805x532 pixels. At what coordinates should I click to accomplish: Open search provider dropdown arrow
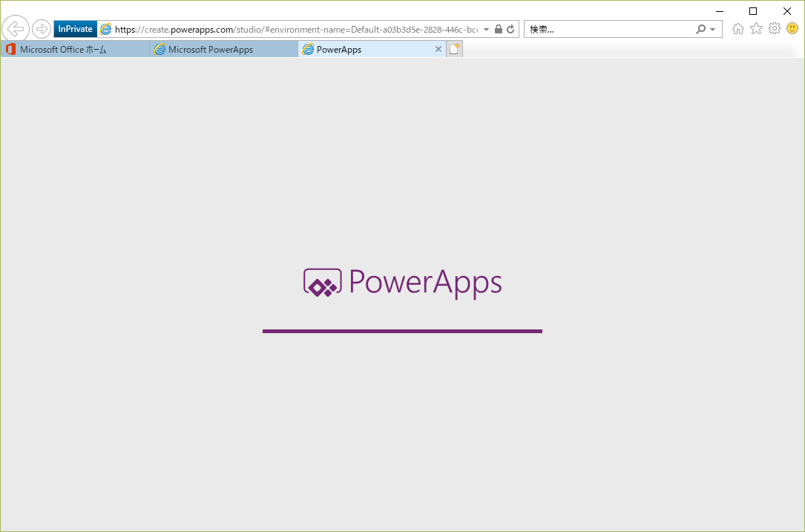point(712,30)
